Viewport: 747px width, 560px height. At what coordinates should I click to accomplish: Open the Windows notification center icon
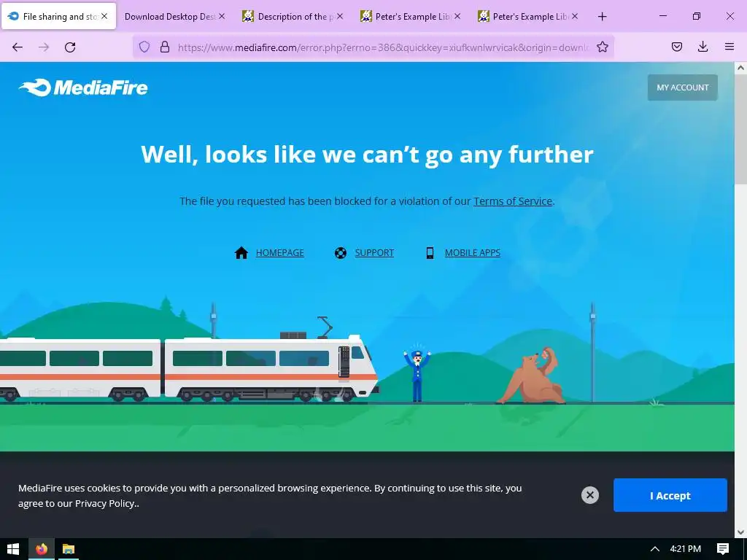pos(723,549)
